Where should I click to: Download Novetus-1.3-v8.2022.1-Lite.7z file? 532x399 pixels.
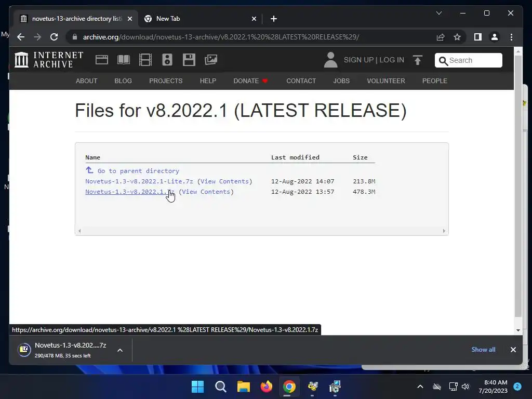pos(139,181)
